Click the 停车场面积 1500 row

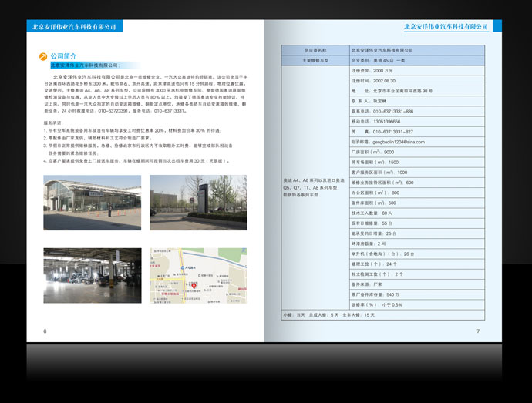417,162
